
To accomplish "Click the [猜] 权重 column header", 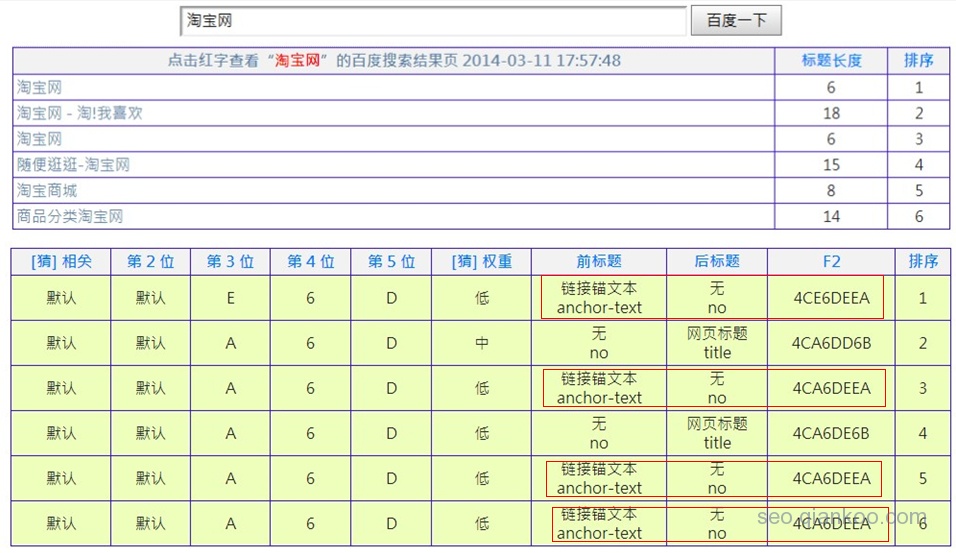I will tap(482, 262).
